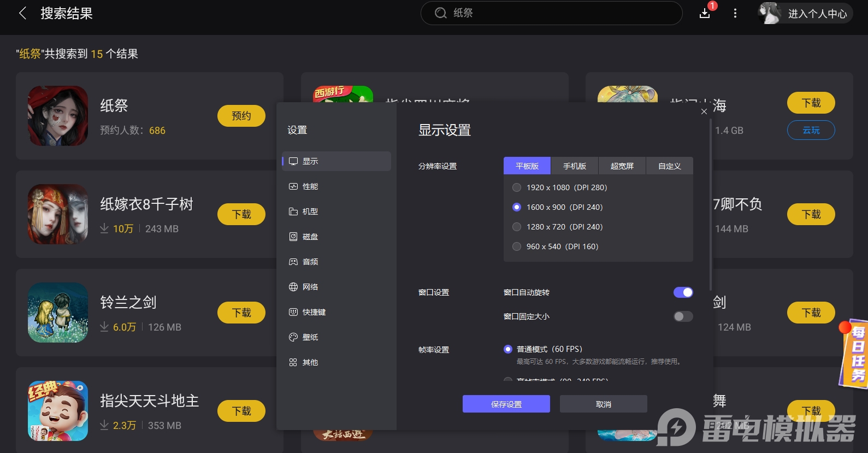Open 网络 settings section
The height and width of the screenshot is (453, 868).
[x=336, y=287]
